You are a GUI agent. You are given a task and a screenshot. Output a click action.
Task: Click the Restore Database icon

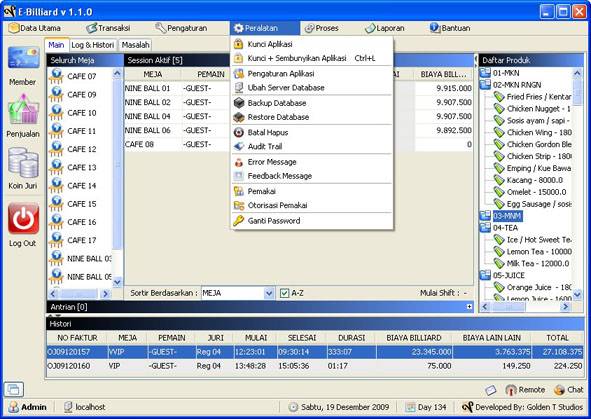pos(239,117)
